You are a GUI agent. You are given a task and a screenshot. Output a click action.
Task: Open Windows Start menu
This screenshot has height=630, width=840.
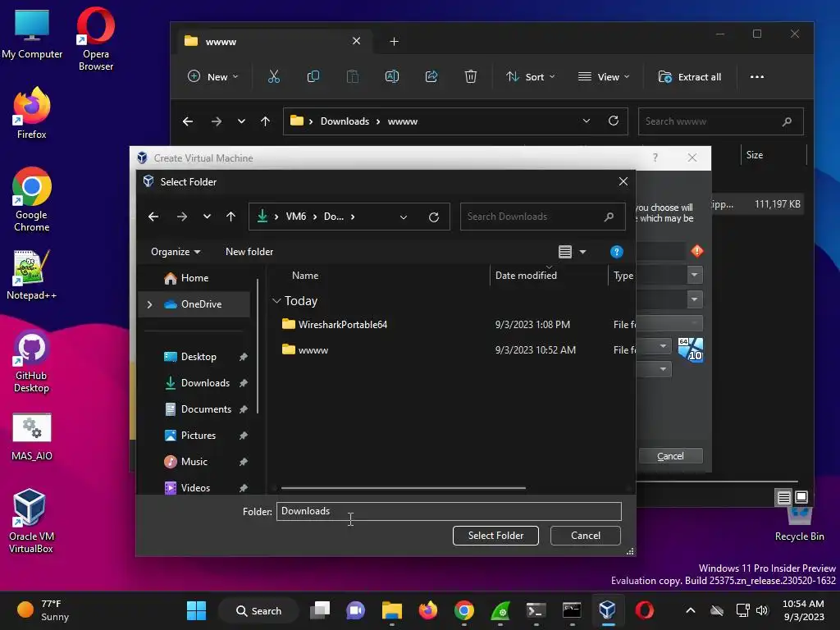coord(196,610)
